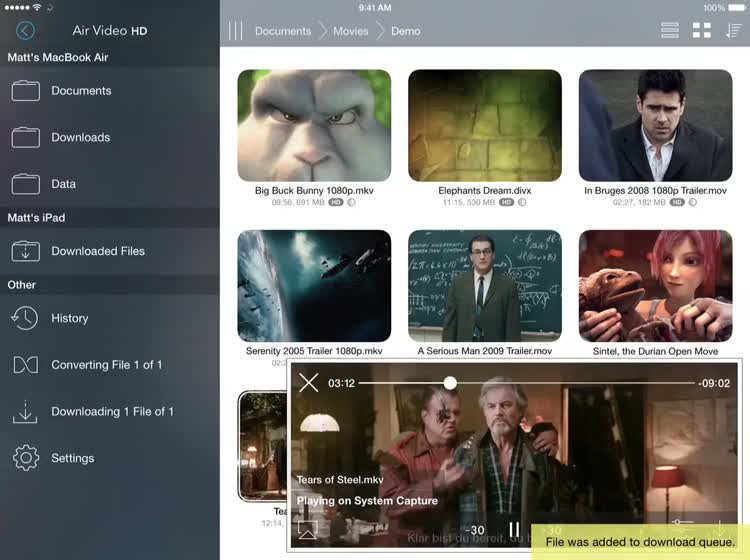
Task: Click the Elephants Dream.divx file name
Action: (x=485, y=190)
